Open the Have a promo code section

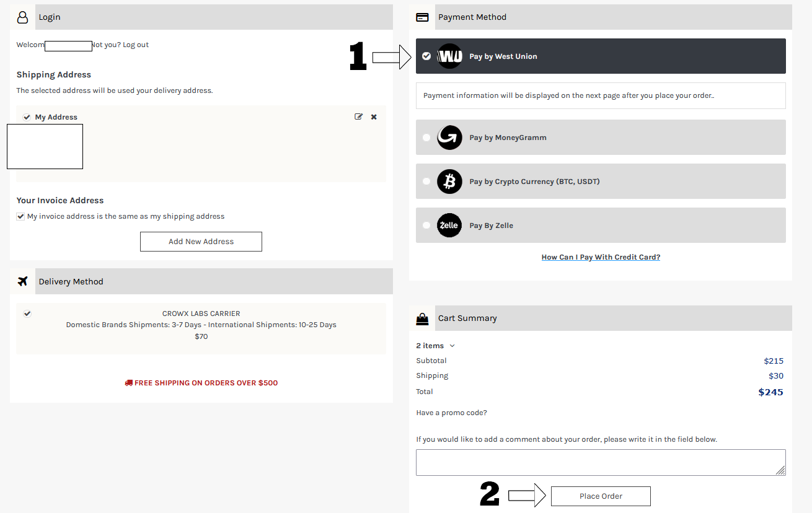point(451,413)
